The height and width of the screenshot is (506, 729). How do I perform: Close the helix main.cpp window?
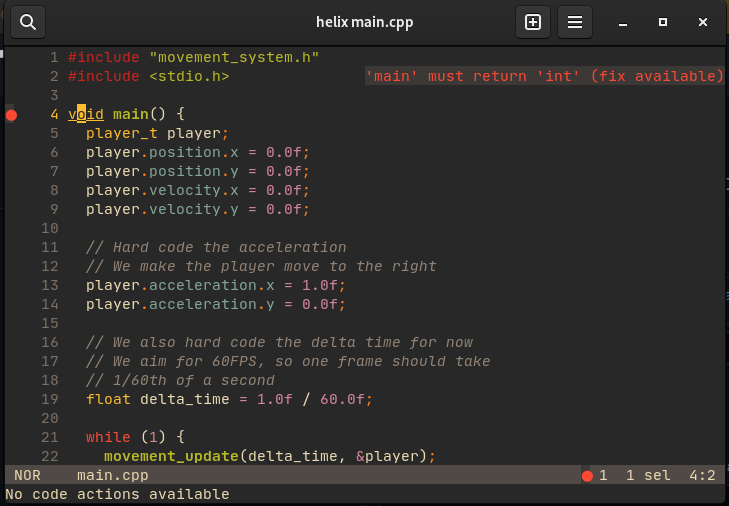(703, 22)
